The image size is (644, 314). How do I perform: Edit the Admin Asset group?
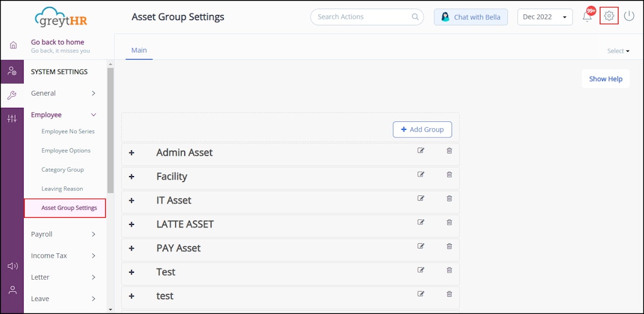421,151
